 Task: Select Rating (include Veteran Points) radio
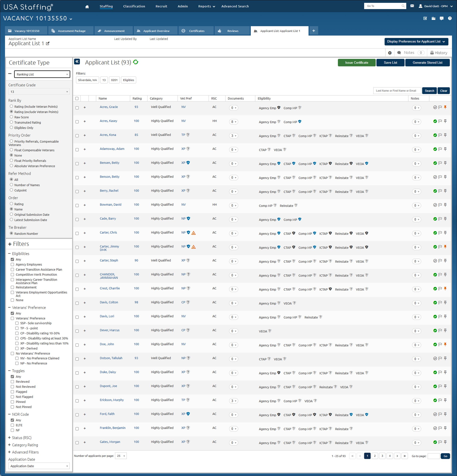coord(11,106)
